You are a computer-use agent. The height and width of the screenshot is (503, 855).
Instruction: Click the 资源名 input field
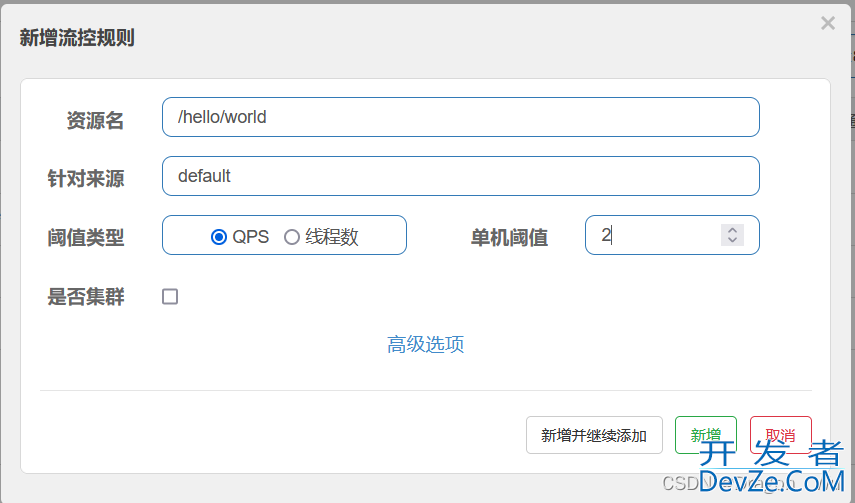pyautogui.click(x=461, y=117)
